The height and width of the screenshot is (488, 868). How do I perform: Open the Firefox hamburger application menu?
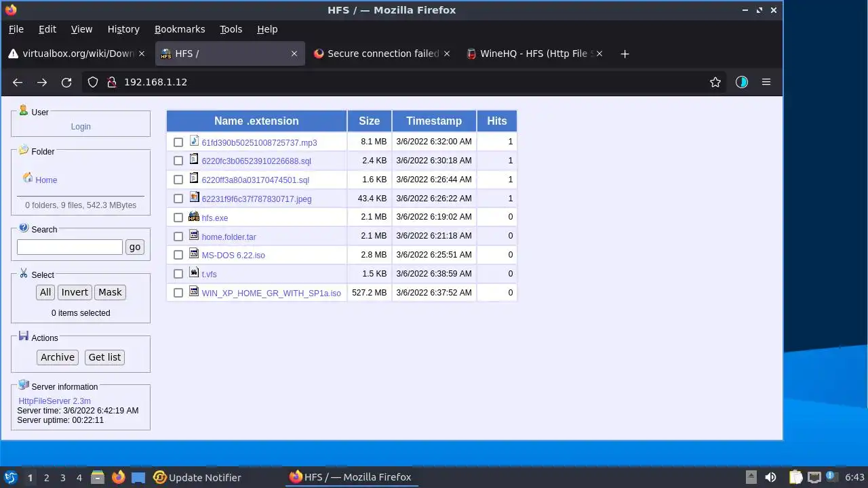coord(766,82)
